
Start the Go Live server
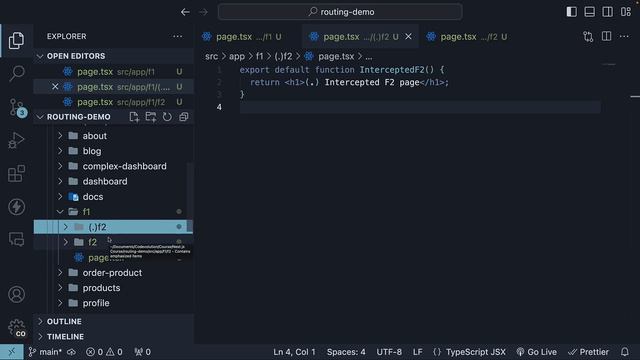click(x=537, y=352)
